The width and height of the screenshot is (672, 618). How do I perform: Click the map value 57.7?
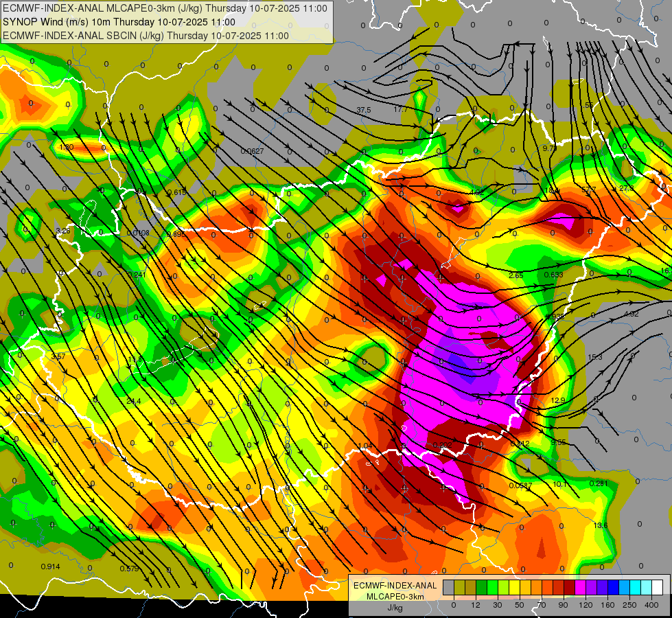(588, 189)
